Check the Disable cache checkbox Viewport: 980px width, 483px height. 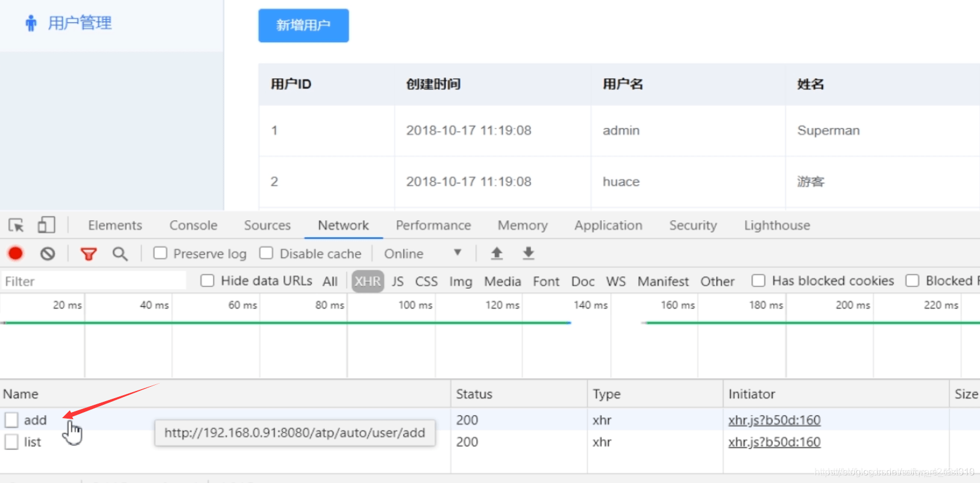tap(266, 253)
